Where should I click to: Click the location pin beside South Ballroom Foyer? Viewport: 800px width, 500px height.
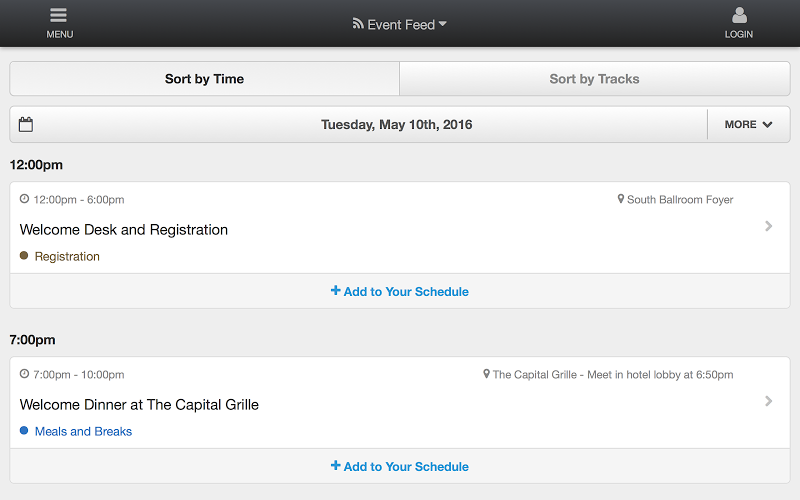pos(620,199)
